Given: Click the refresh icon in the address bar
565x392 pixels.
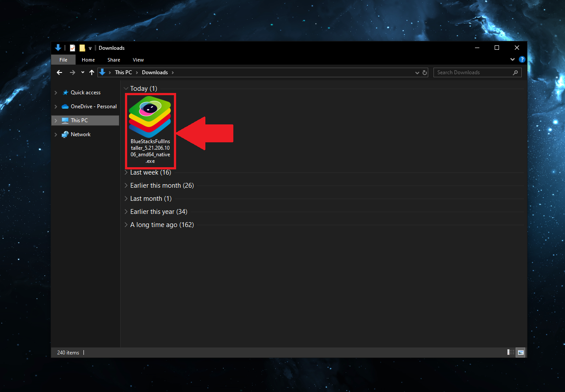Looking at the screenshot, I should point(424,72).
